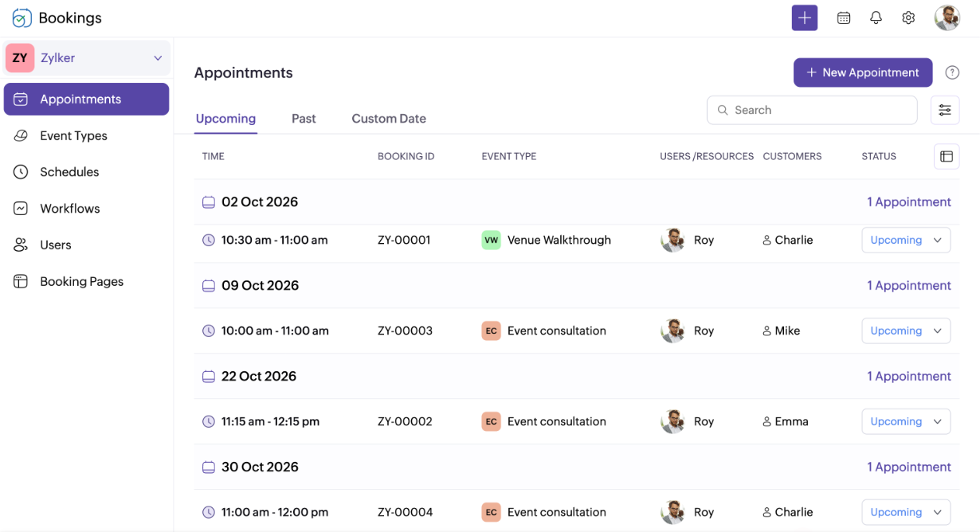980x532 pixels.
Task: Click the 30 Oct 2026 date header
Action: tap(260, 467)
